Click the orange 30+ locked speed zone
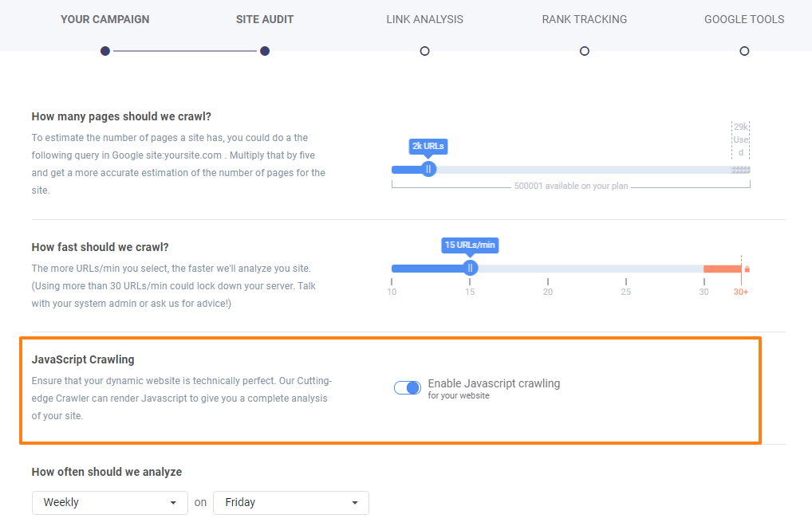This screenshot has height=530, width=812. pyautogui.click(x=723, y=269)
